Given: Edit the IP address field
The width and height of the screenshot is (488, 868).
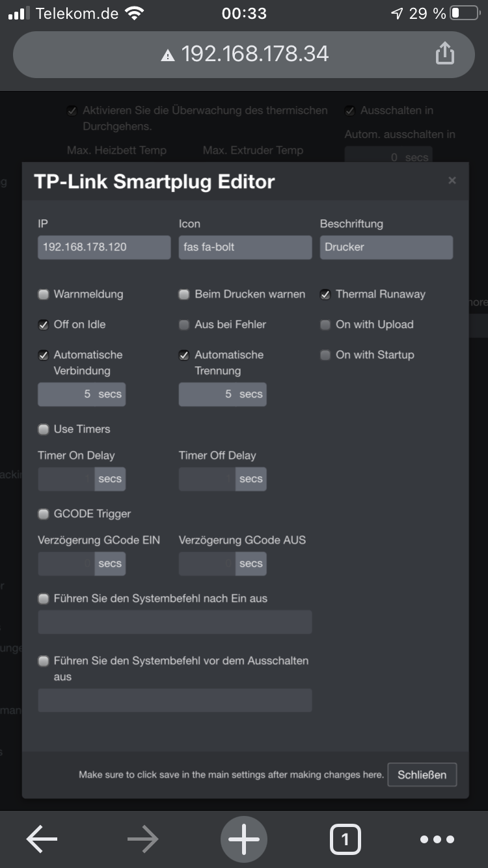Looking at the screenshot, I should pyautogui.click(x=104, y=247).
